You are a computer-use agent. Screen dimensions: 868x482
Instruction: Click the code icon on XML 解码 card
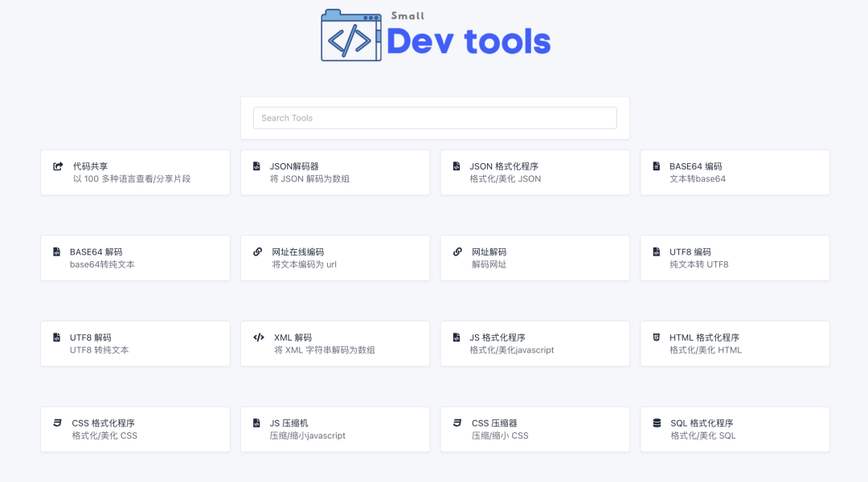(x=257, y=337)
